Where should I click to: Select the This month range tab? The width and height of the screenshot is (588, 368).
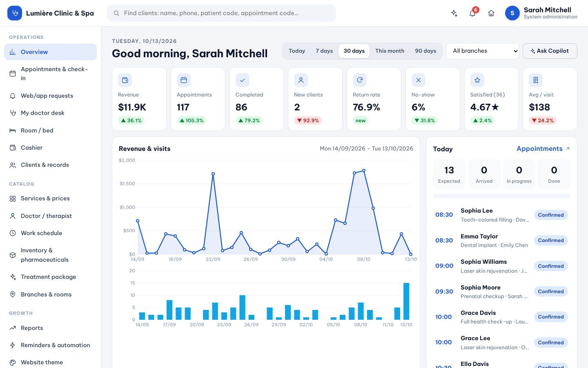pyautogui.click(x=390, y=51)
